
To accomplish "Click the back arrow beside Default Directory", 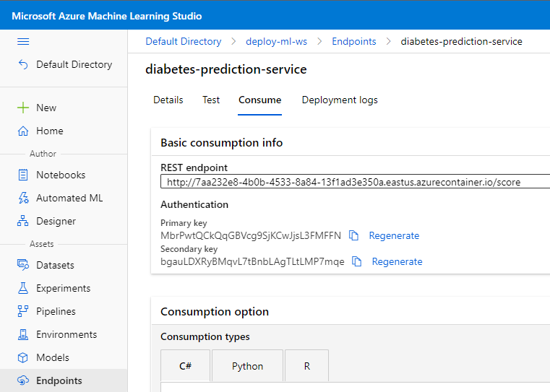I will 23,65.
